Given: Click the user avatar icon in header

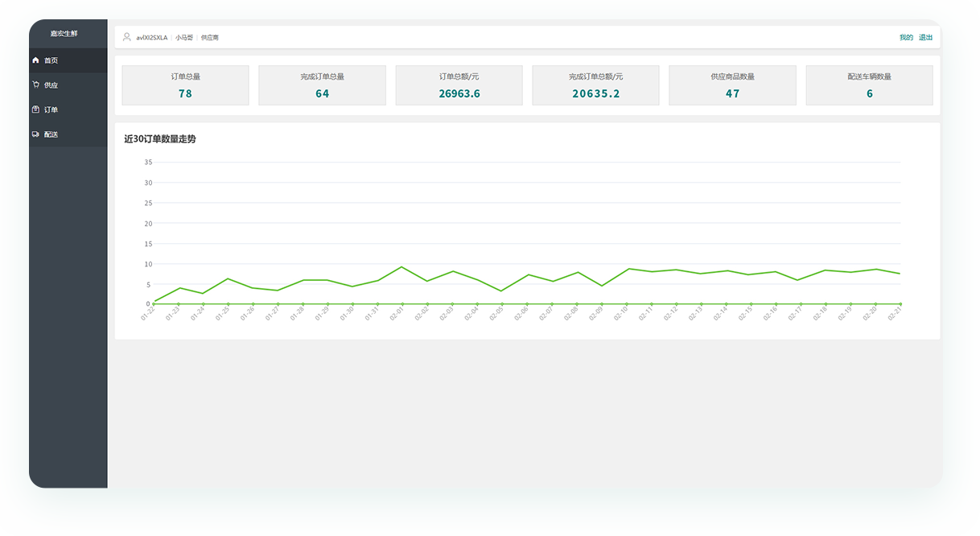Looking at the screenshot, I should click(127, 37).
